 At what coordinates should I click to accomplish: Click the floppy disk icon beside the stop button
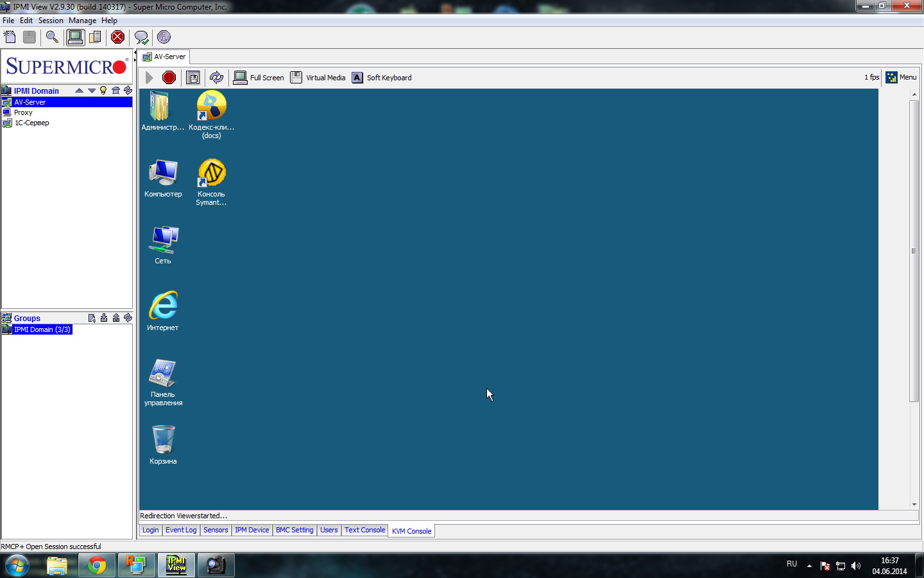point(193,78)
